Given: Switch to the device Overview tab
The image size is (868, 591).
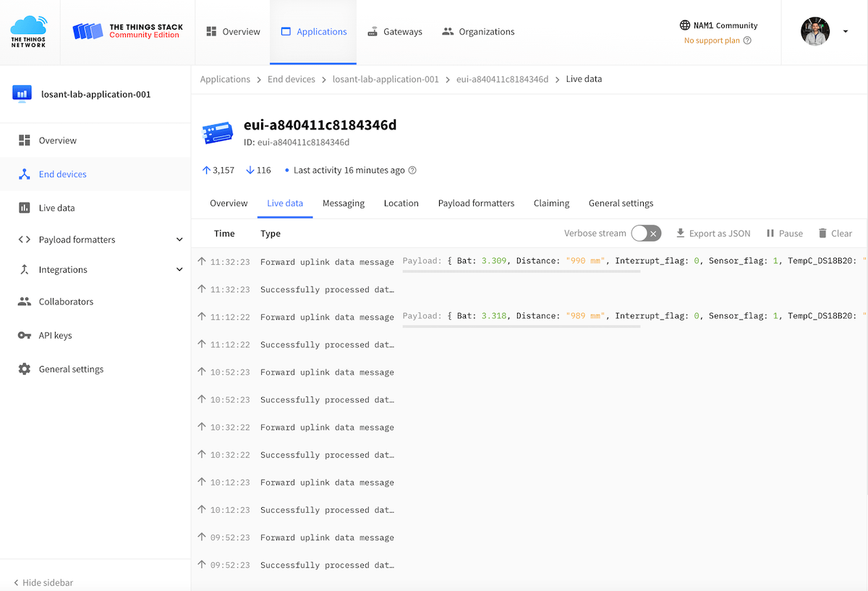Looking at the screenshot, I should [229, 203].
